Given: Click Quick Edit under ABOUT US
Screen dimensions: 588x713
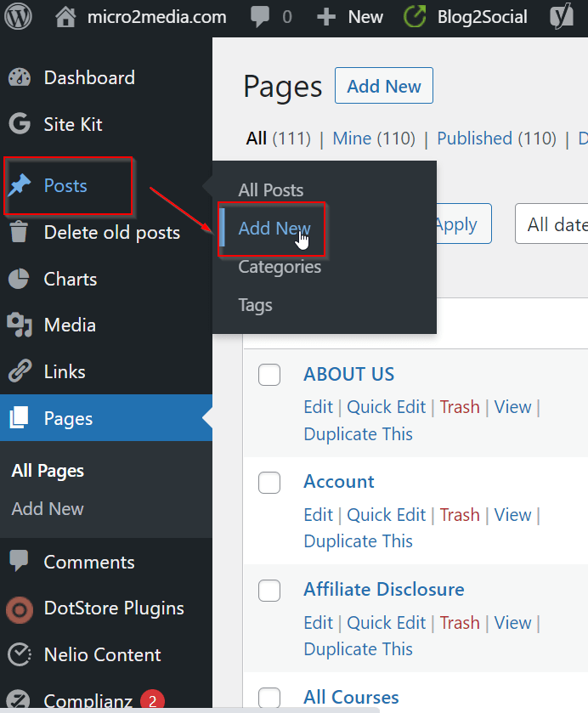Looking at the screenshot, I should coord(386,407).
